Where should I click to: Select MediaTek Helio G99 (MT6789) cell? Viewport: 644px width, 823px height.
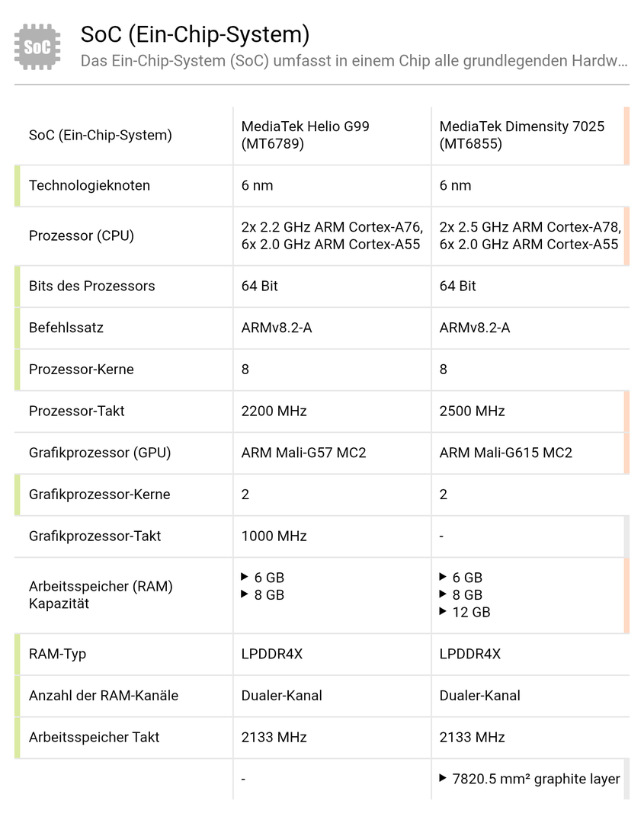tap(306, 135)
